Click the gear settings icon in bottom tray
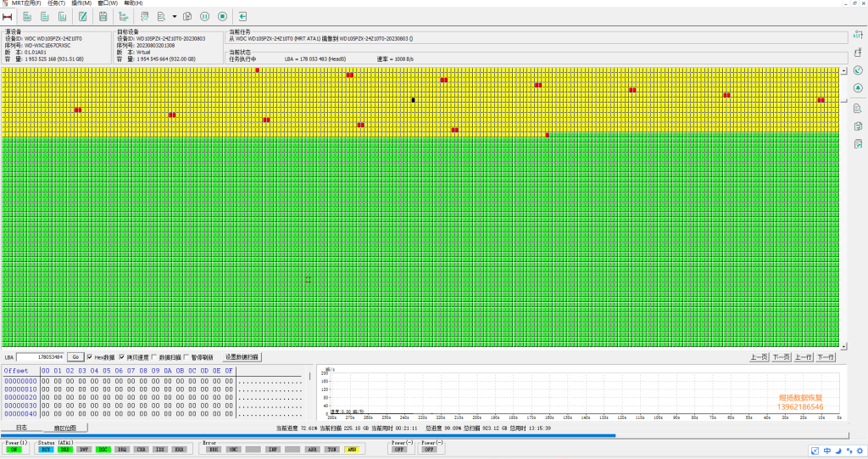This screenshot has height=459, width=868. 860,451
